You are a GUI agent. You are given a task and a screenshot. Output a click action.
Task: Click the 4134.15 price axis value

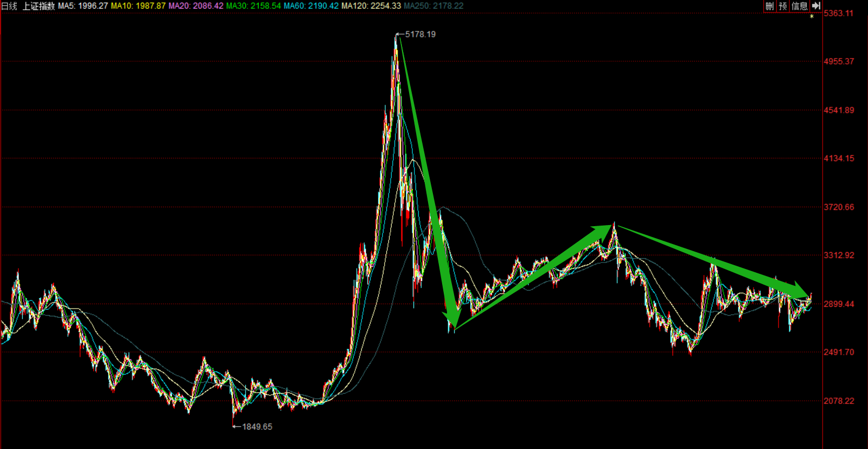pos(839,159)
